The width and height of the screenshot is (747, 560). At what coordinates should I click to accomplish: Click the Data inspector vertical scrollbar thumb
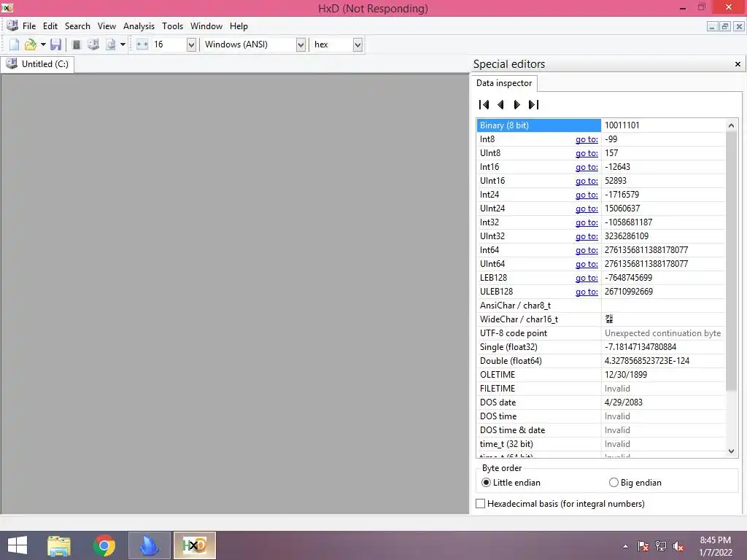(x=731, y=261)
